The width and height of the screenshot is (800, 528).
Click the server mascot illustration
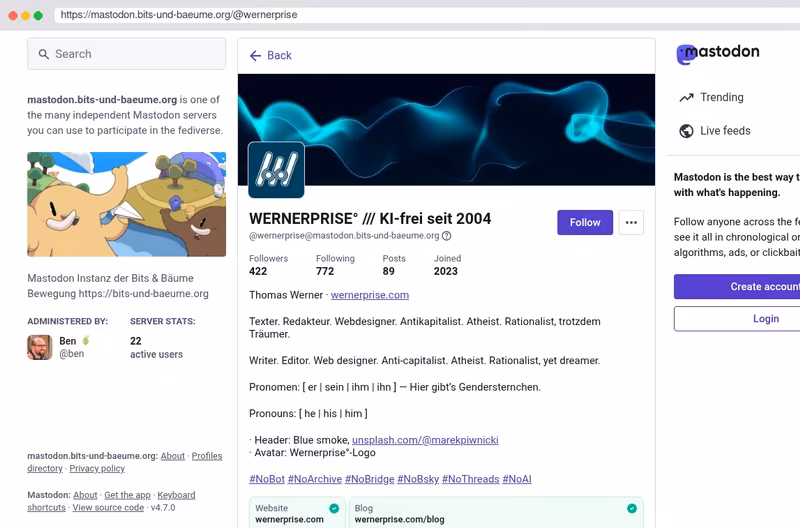(127, 204)
